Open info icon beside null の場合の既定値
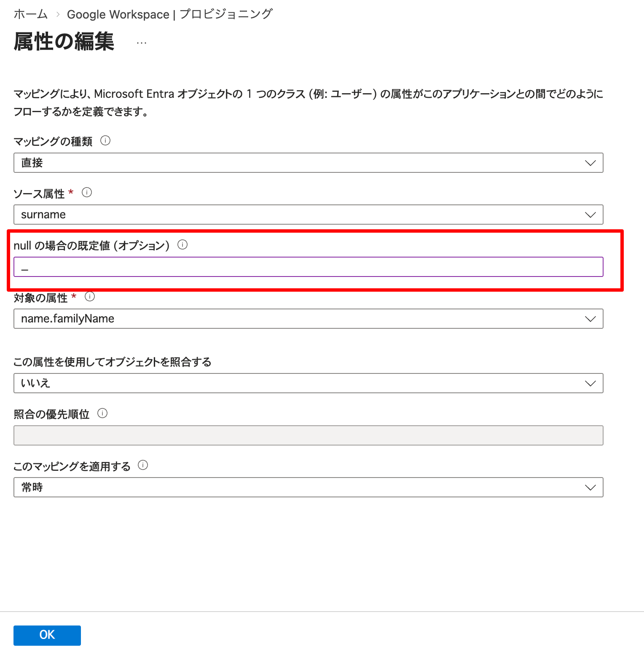The height and width of the screenshot is (655, 644). pos(183,244)
